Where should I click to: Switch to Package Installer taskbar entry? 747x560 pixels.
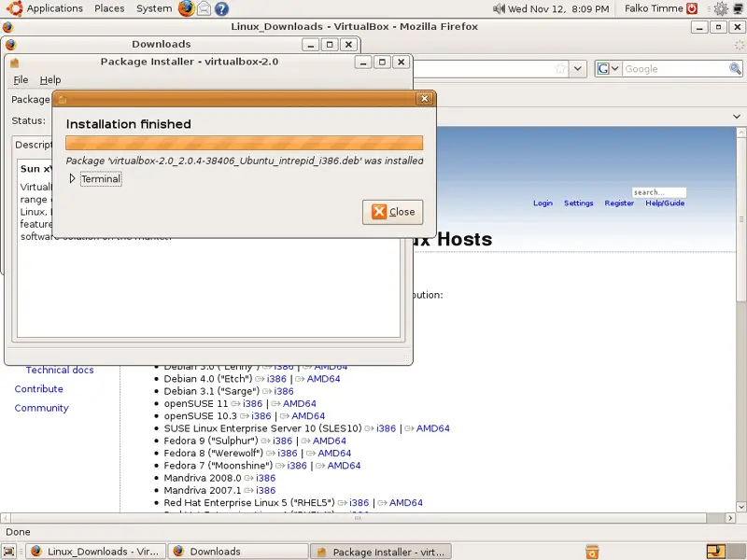click(x=381, y=552)
